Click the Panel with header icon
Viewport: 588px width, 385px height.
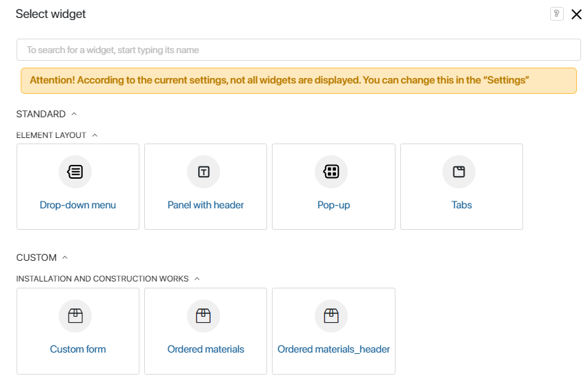click(204, 172)
